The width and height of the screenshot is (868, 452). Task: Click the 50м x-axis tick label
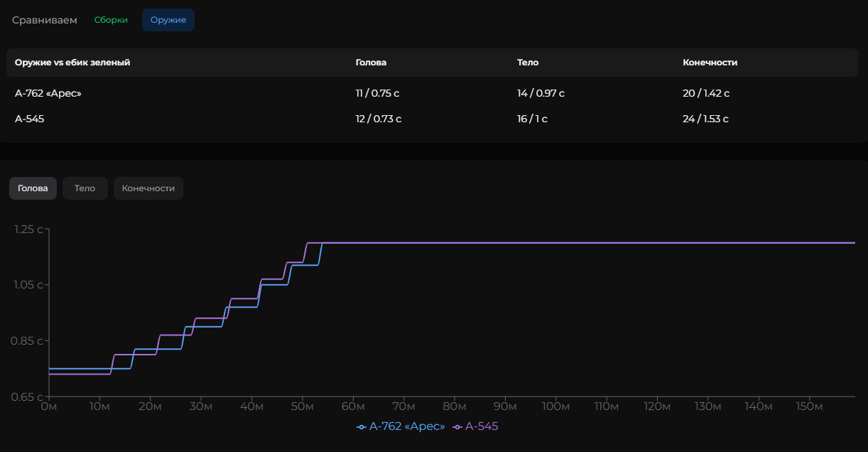click(303, 407)
